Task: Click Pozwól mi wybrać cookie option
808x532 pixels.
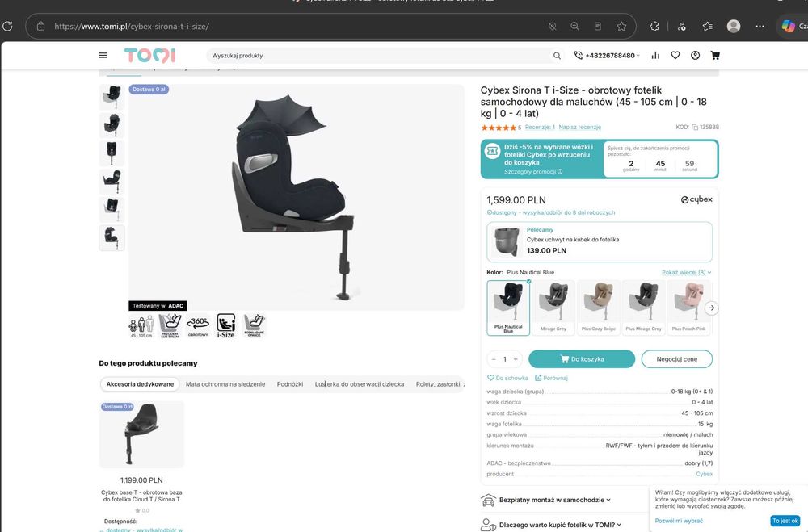Action: [x=679, y=521]
